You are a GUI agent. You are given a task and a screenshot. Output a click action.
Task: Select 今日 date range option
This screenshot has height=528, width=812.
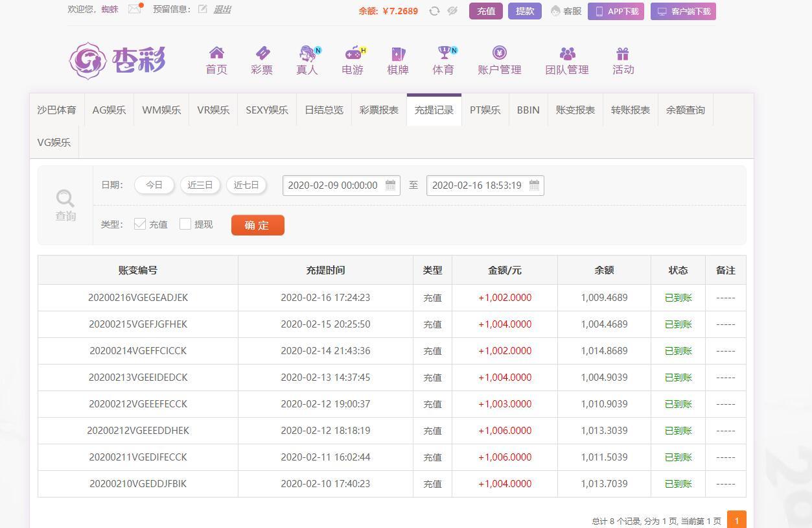click(x=154, y=185)
